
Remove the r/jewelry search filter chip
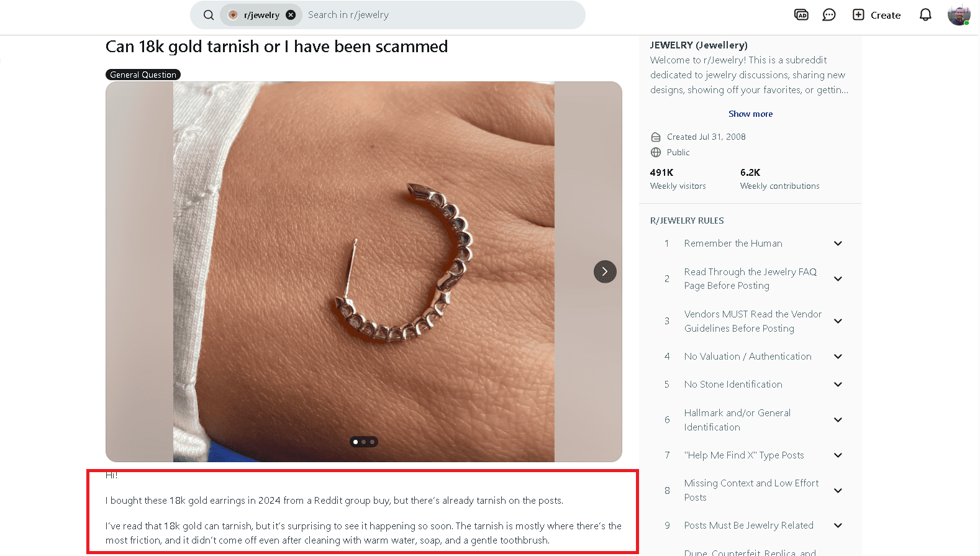point(291,15)
